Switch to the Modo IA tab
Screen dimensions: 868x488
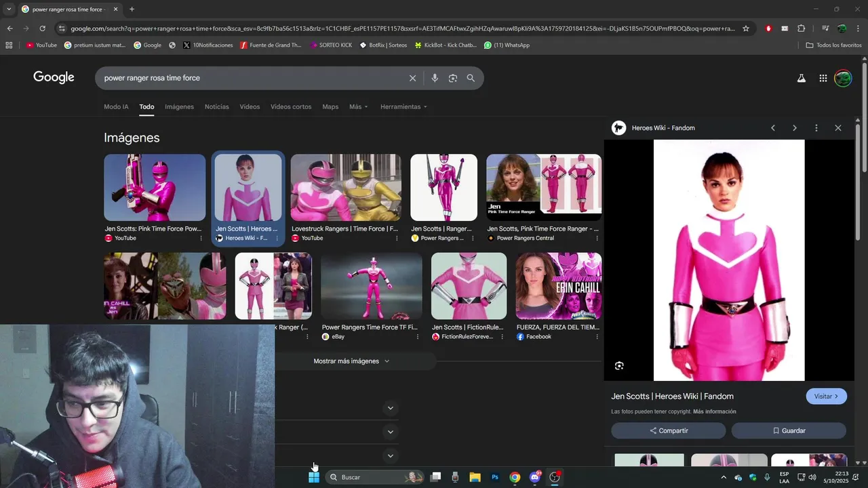116,107
